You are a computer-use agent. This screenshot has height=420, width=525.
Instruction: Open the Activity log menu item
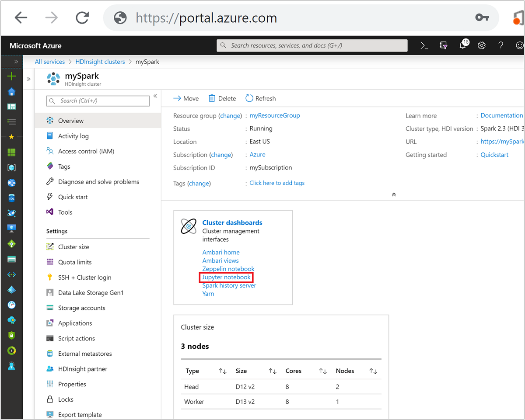pos(72,135)
